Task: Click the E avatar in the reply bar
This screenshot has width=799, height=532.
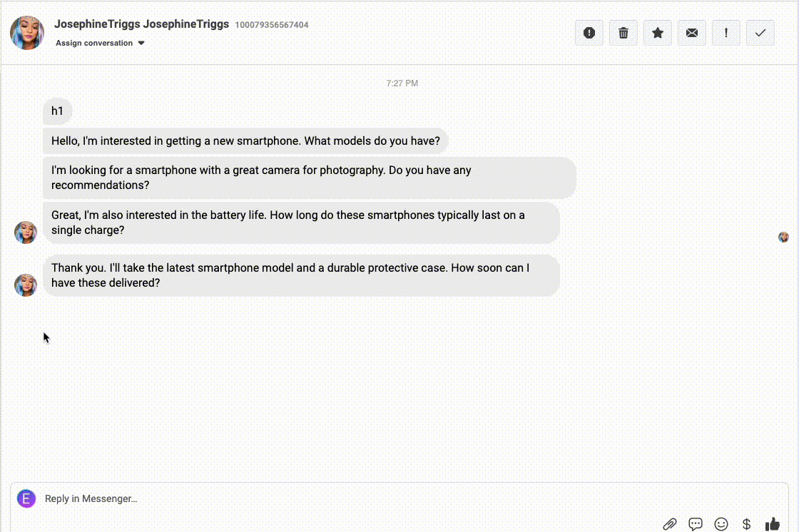Action: click(26, 498)
